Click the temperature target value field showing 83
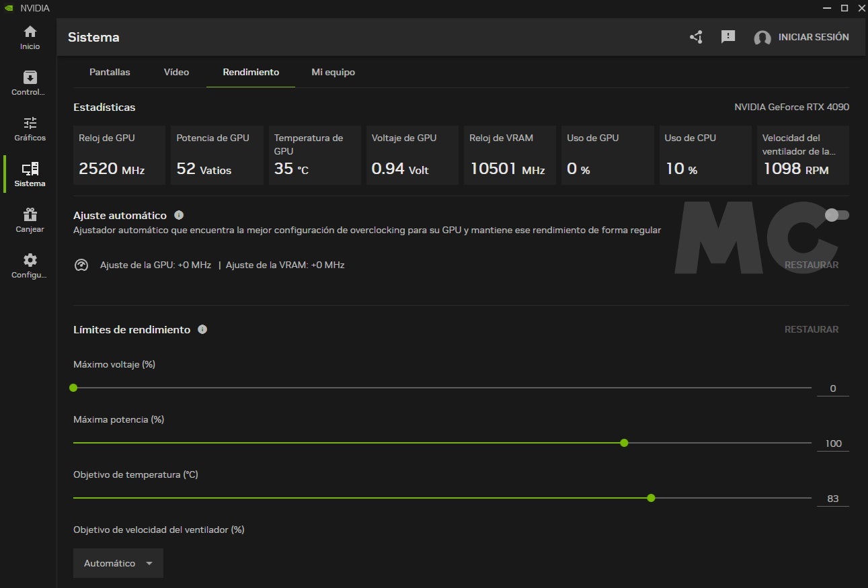868x588 pixels. pos(833,499)
